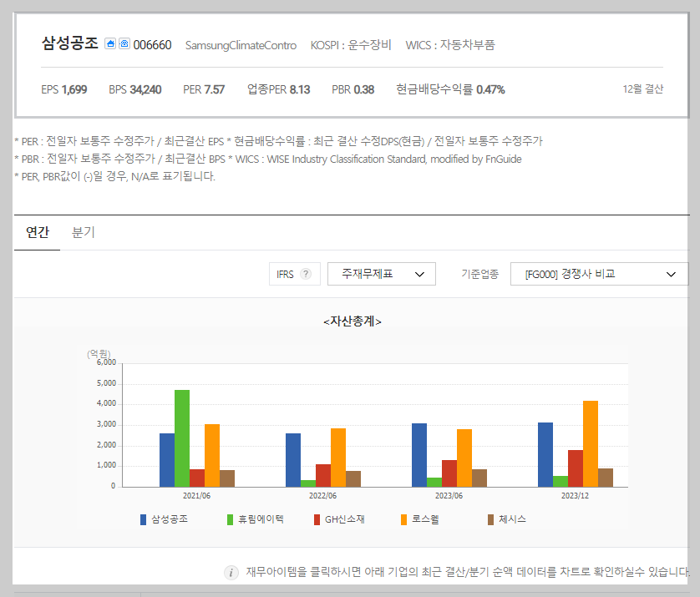Click the 2023/12 axis label
Viewport: 700px width, 597px height.
pos(575,496)
